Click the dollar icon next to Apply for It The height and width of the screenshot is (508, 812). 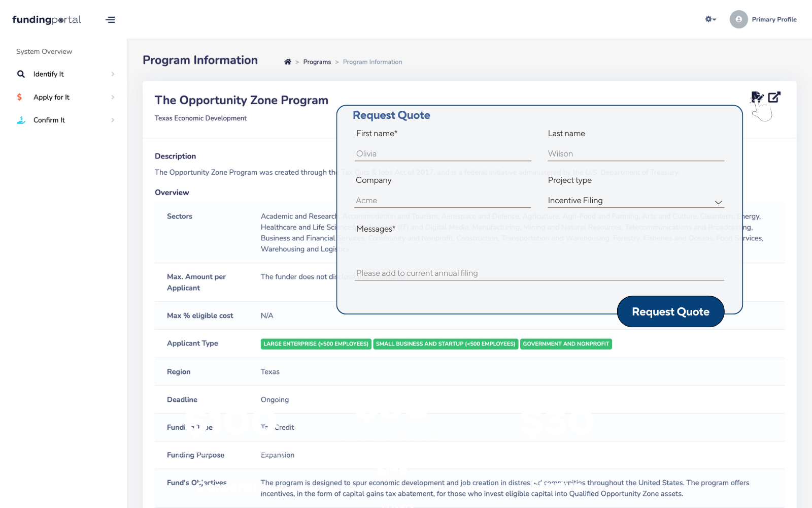pyautogui.click(x=19, y=97)
